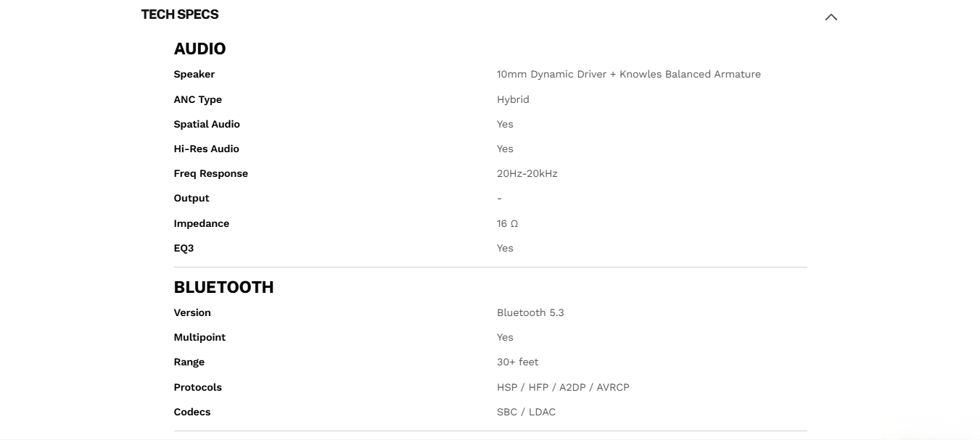This screenshot has width=980, height=440.
Task: Click the SBC / LDAC codecs value
Action: click(x=526, y=412)
